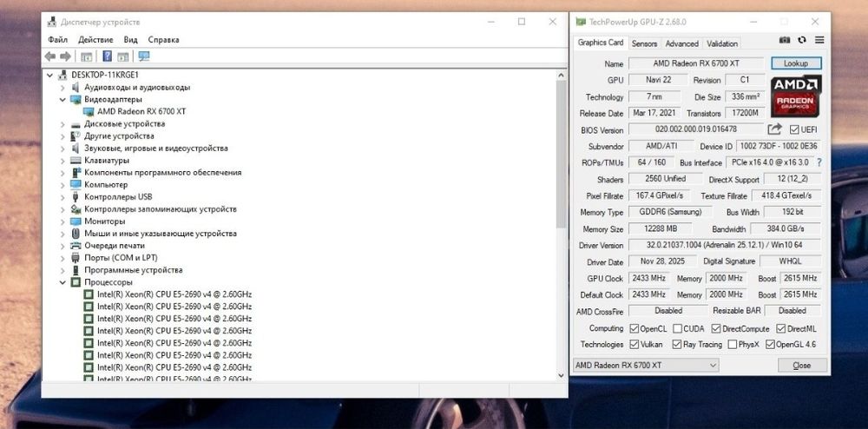Viewport: 868px width, 429px height.
Task: Click the Forward arrow in Device Manager toolbar
Action: pos(65,56)
